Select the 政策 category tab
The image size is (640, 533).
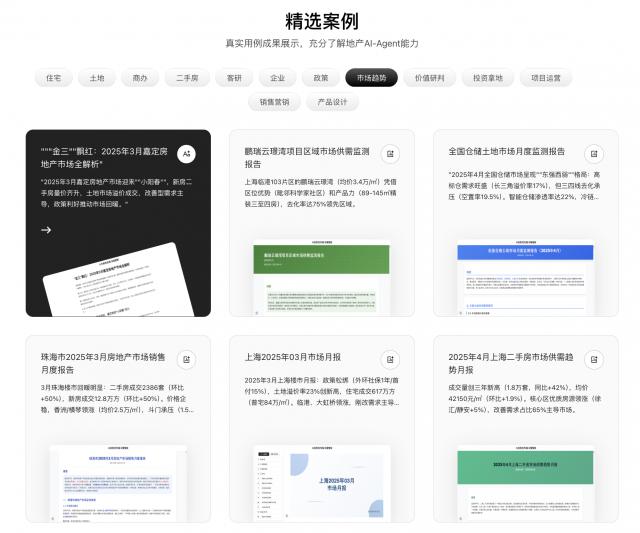point(321,78)
